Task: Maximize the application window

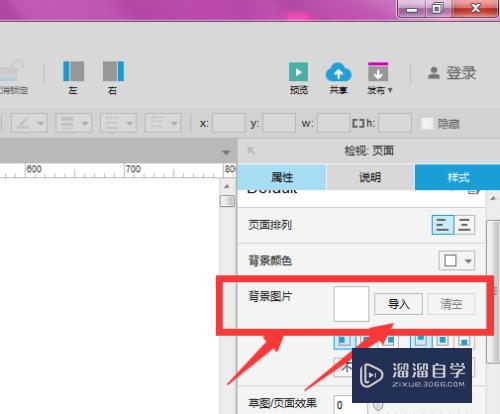Action: [438, 8]
